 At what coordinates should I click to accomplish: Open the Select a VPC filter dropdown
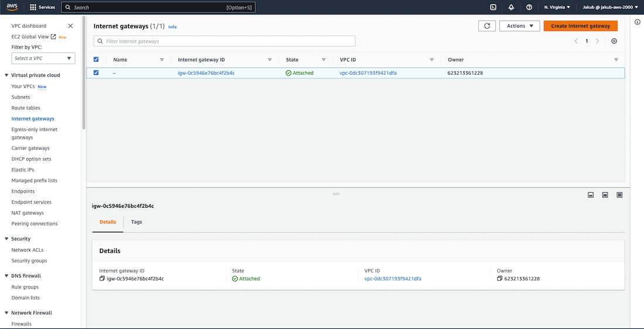[44, 58]
